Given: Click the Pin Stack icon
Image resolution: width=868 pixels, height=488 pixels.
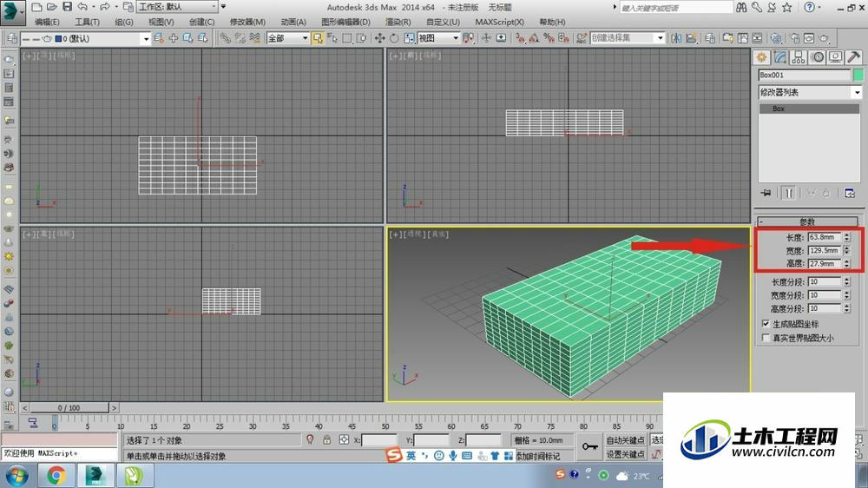Looking at the screenshot, I should click(x=766, y=193).
